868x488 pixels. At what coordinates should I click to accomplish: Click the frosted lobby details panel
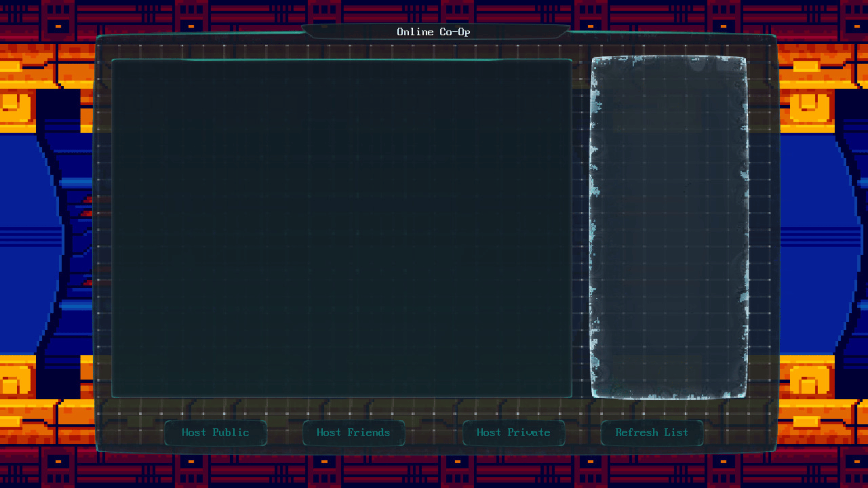pos(669,228)
